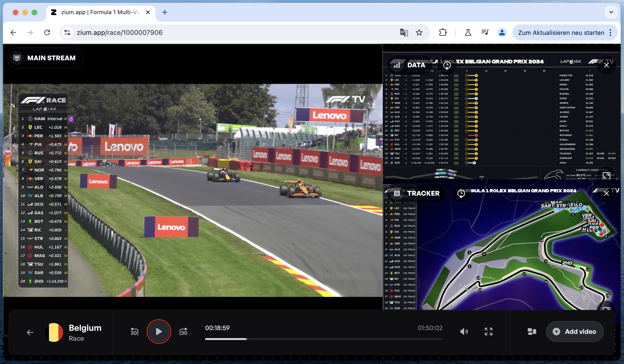Go back using arrow beside Belgium flag
This screenshot has width=624, height=364.
click(30, 332)
